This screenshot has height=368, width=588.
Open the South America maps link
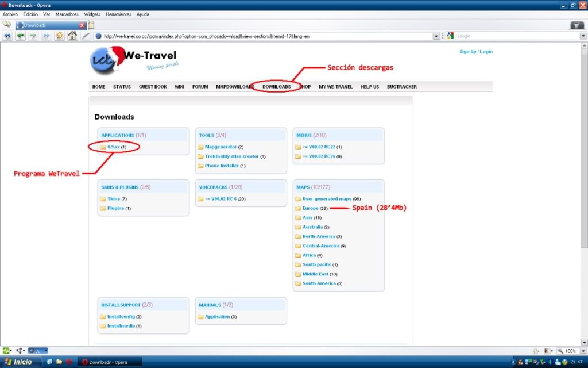[x=319, y=283]
